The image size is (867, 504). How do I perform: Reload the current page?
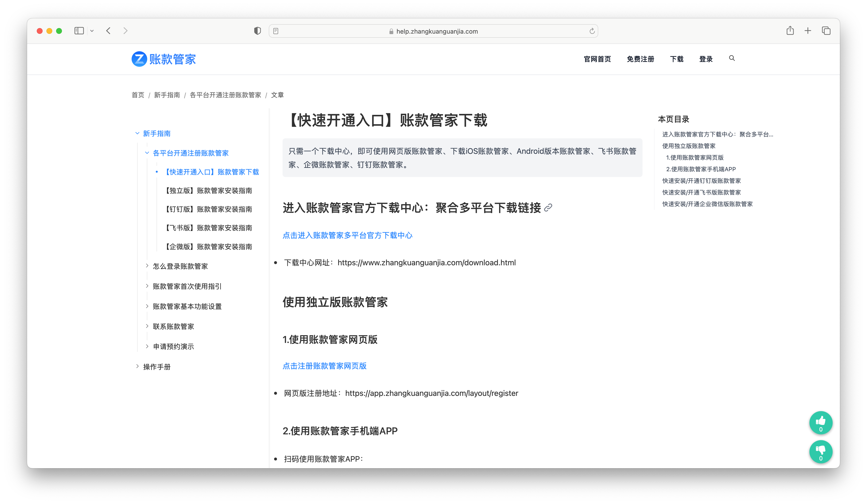coord(592,31)
